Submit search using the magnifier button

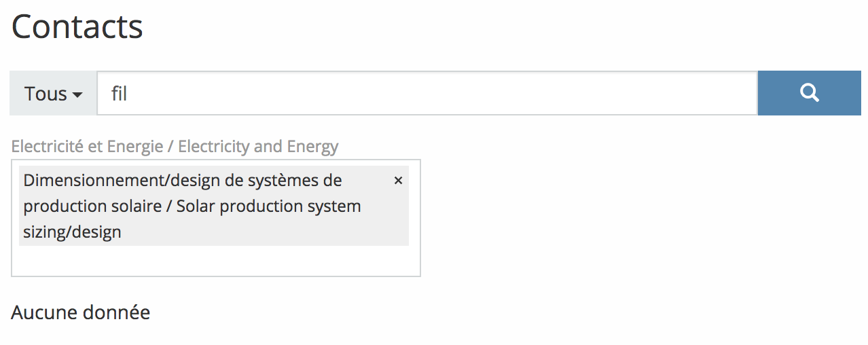coord(813,93)
